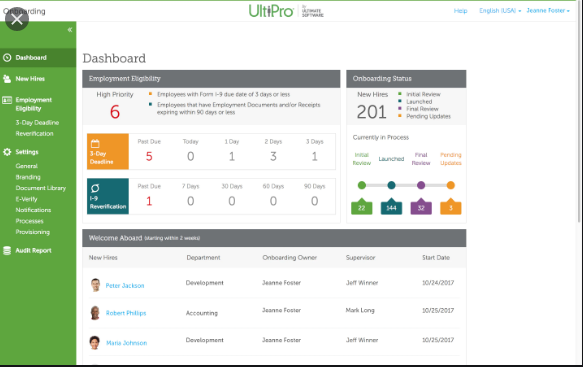Open the English (USA) language dropdown
Screen dimensions: 583x367
point(500,11)
